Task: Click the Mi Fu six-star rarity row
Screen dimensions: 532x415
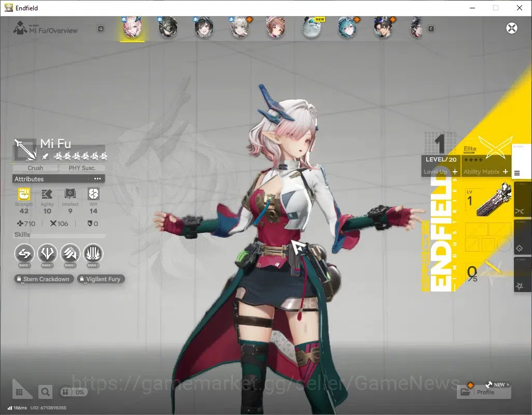Action: click(80, 156)
